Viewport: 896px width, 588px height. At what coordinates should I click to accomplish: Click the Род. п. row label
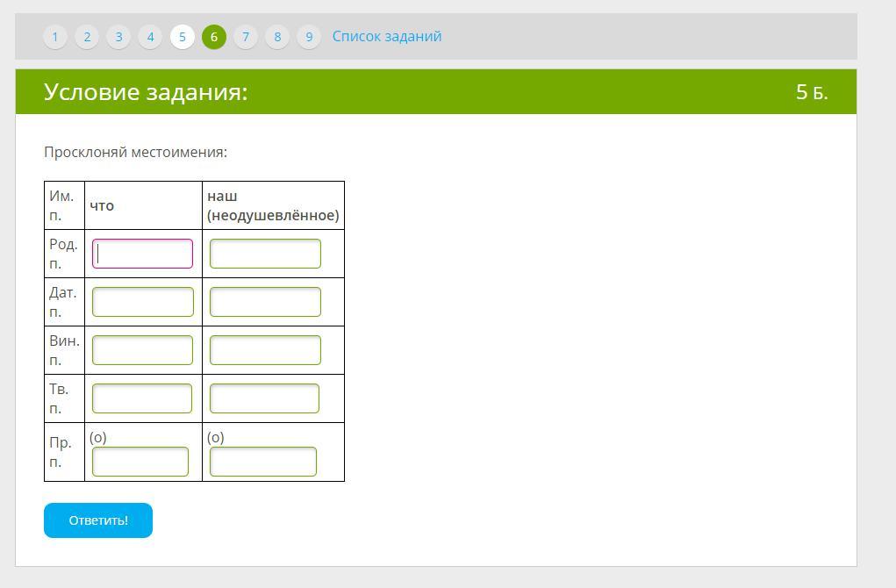pyautogui.click(x=63, y=254)
